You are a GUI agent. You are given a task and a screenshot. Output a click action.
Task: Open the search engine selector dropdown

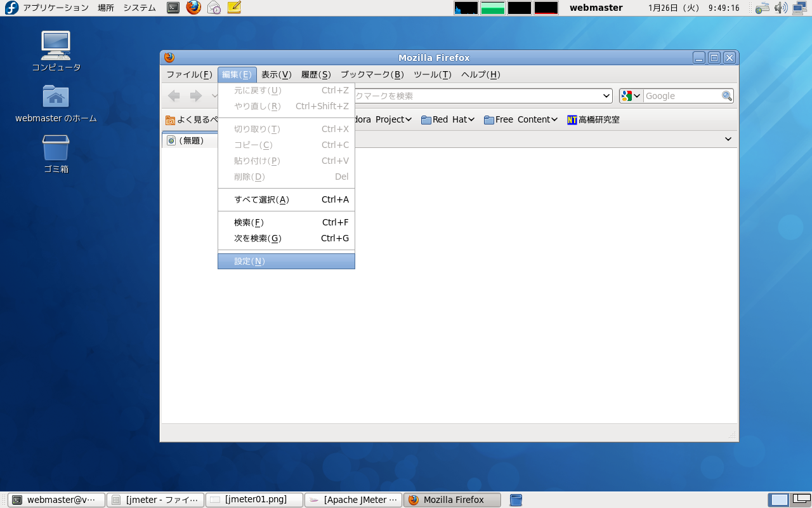pos(632,96)
